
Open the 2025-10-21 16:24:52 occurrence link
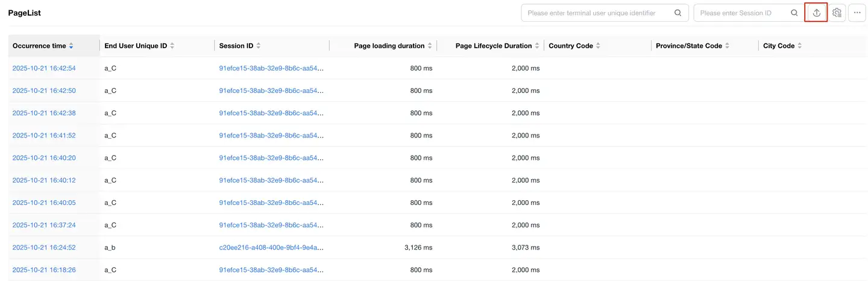point(44,247)
